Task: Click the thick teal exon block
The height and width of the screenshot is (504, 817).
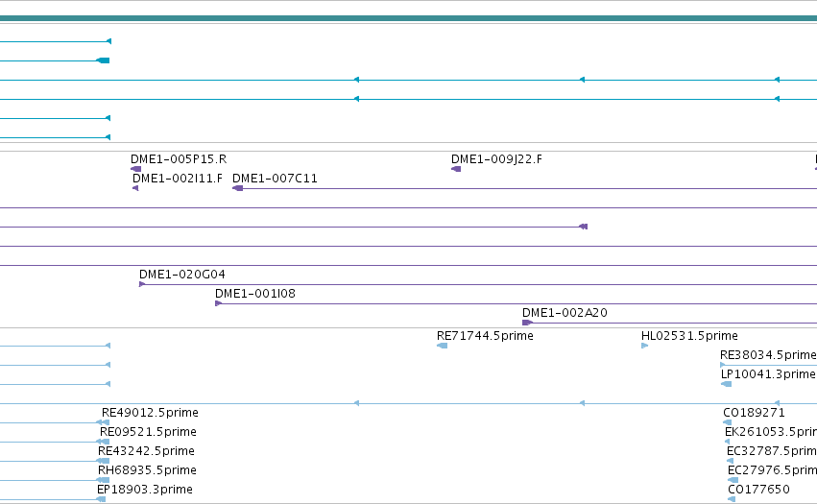Action: (103, 60)
